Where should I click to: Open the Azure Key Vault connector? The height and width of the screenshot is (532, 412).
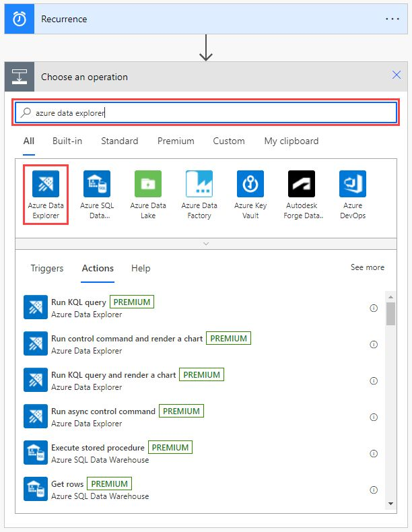click(x=250, y=184)
